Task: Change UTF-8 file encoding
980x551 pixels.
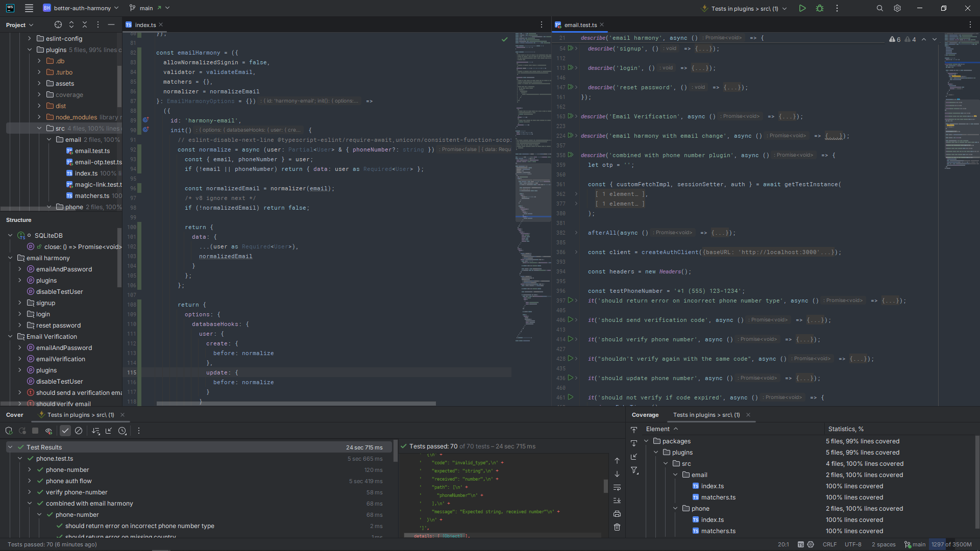Action: (x=853, y=544)
